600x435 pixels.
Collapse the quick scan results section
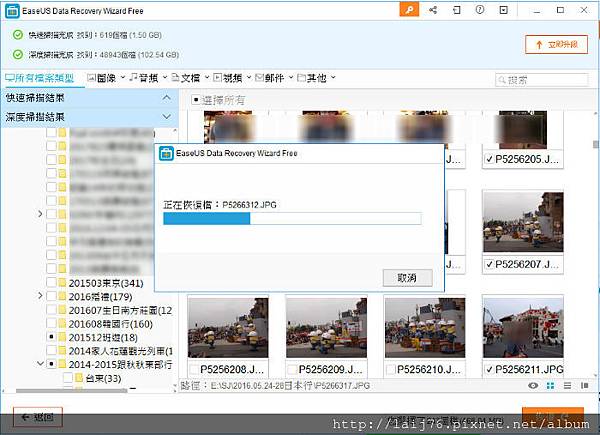166,98
